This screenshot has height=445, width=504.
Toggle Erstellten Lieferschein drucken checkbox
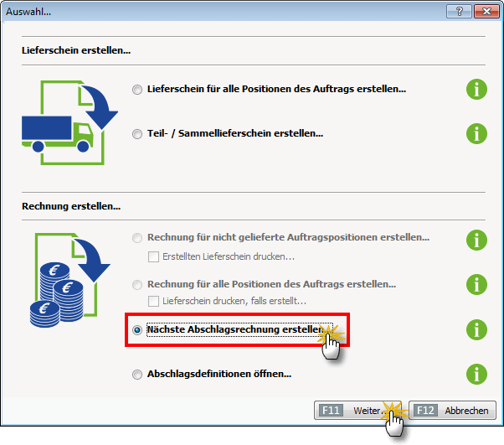click(x=153, y=256)
